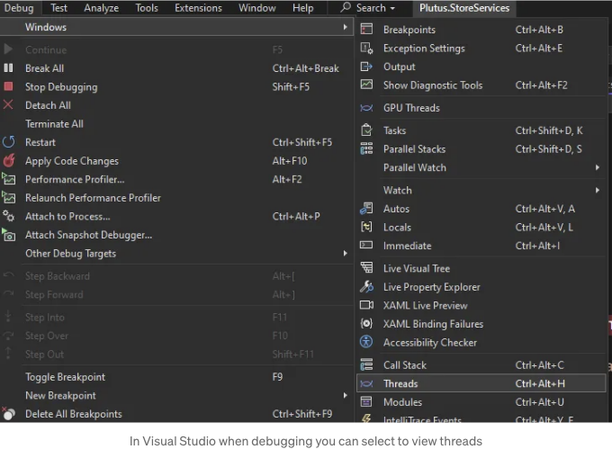Click the Restart circular arrow icon
Image resolution: width=612 pixels, height=449 pixels.
[9, 142]
